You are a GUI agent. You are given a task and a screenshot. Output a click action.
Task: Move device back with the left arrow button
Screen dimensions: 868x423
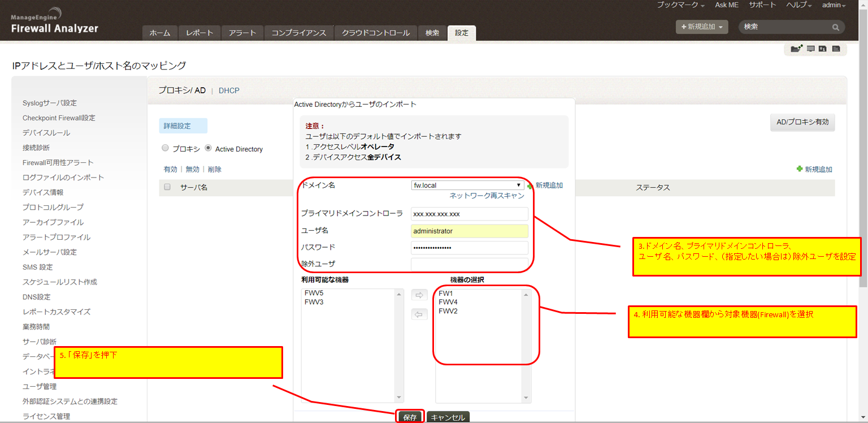point(419,314)
